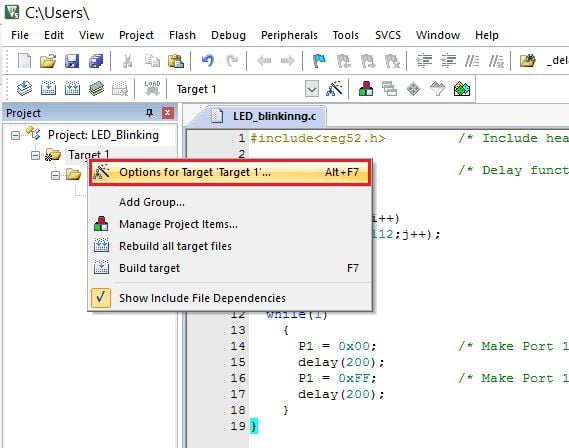Click the Open file folder icon
Image resolution: width=569 pixels, height=448 pixels.
(x=48, y=61)
